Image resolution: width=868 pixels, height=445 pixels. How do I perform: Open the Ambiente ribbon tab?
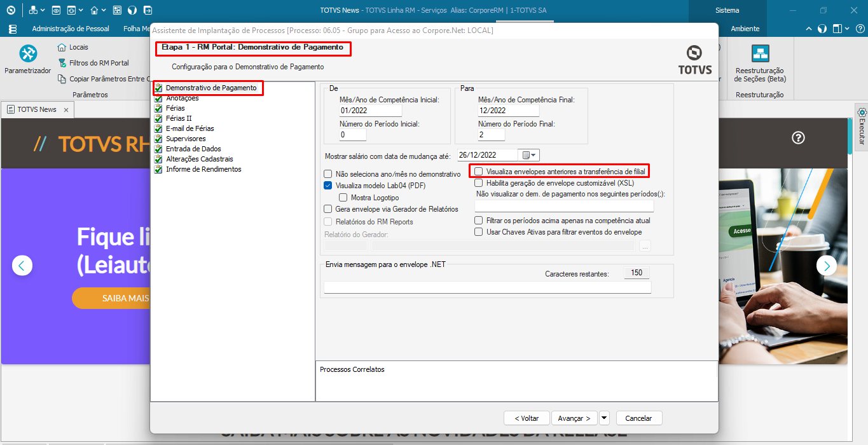coord(745,29)
